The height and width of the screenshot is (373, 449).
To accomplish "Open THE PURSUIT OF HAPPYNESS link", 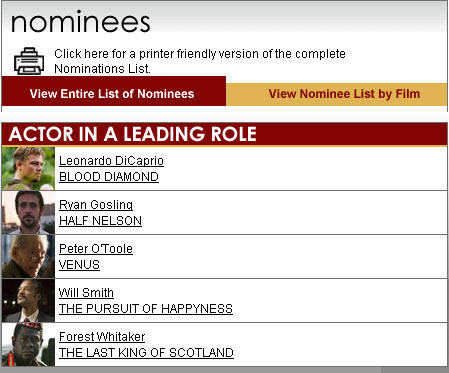I will coord(146,309).
